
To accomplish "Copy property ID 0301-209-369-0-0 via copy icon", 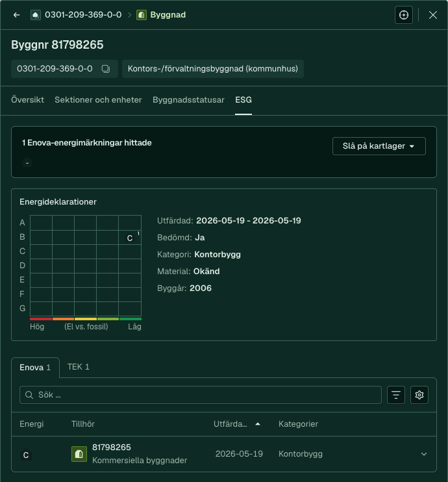I will click(106, 69).
